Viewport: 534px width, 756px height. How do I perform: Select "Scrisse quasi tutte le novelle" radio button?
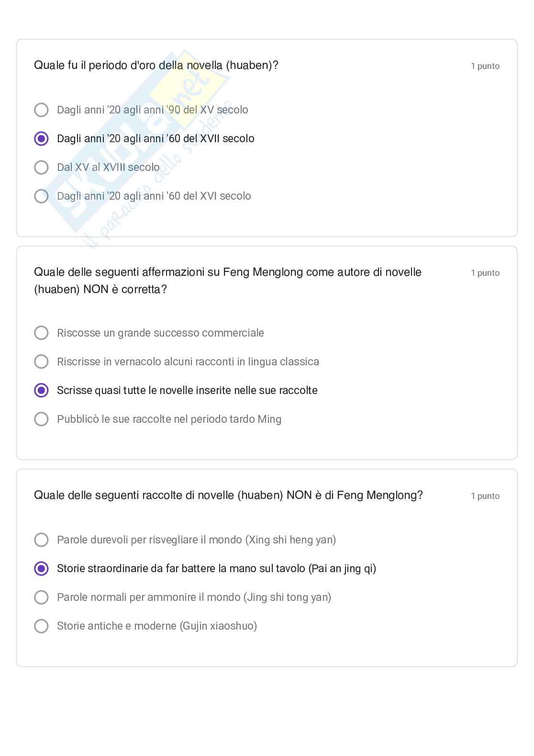click(x=42, y=390)
